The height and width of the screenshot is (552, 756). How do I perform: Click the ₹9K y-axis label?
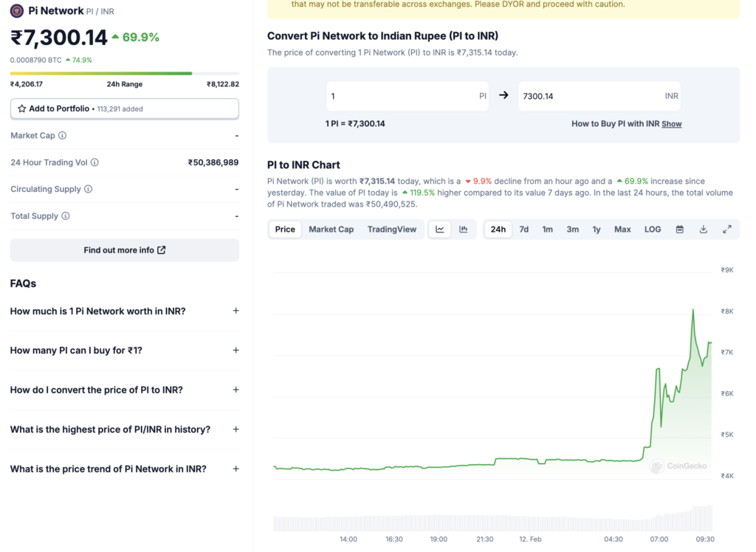pyautogui.click(x=727, y=270)
